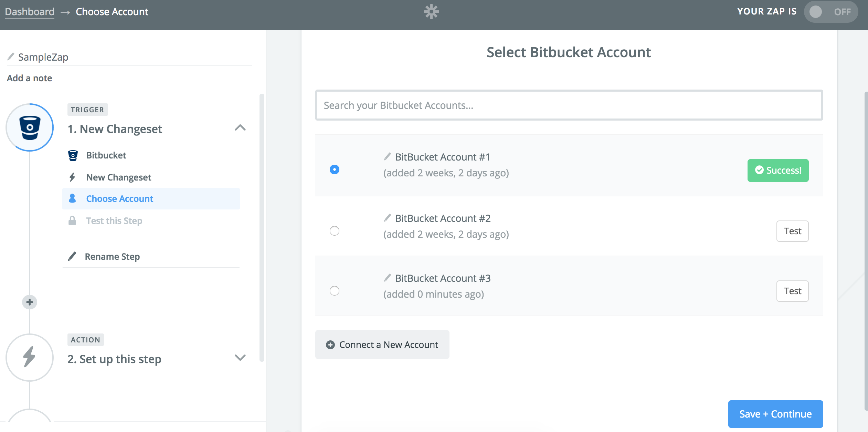Click the sidebar vertical scrollbar
This screenshot has height=432, width=868.
pos(262,227)
